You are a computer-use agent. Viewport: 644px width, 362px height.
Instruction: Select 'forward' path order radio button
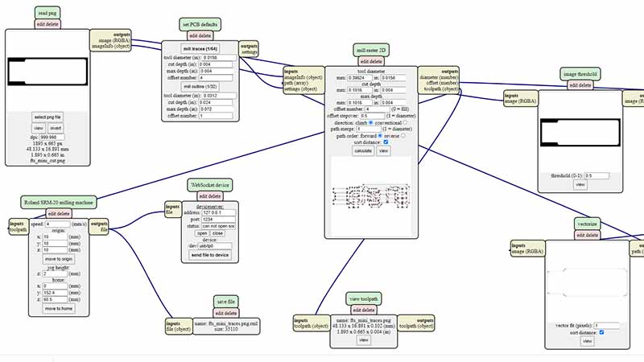pos(380,135)
